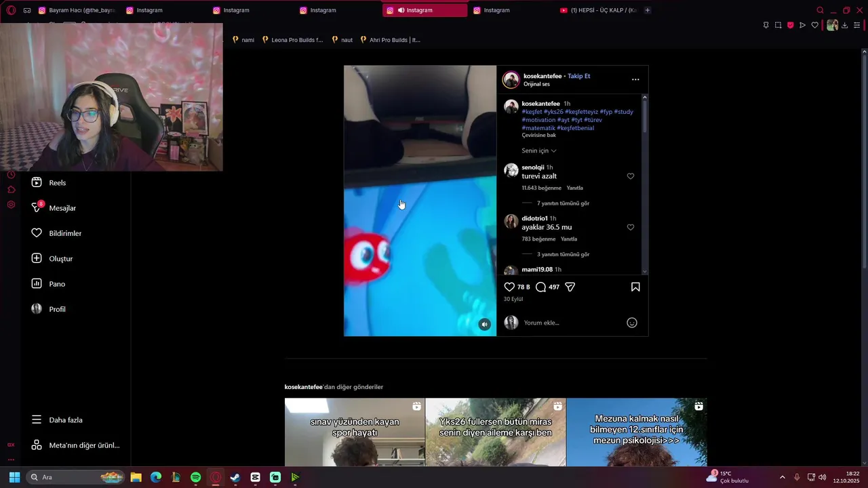Screen dimensions: 868x488
Task: Show hidden system tray icons chevron
Action: coord(782,477)
